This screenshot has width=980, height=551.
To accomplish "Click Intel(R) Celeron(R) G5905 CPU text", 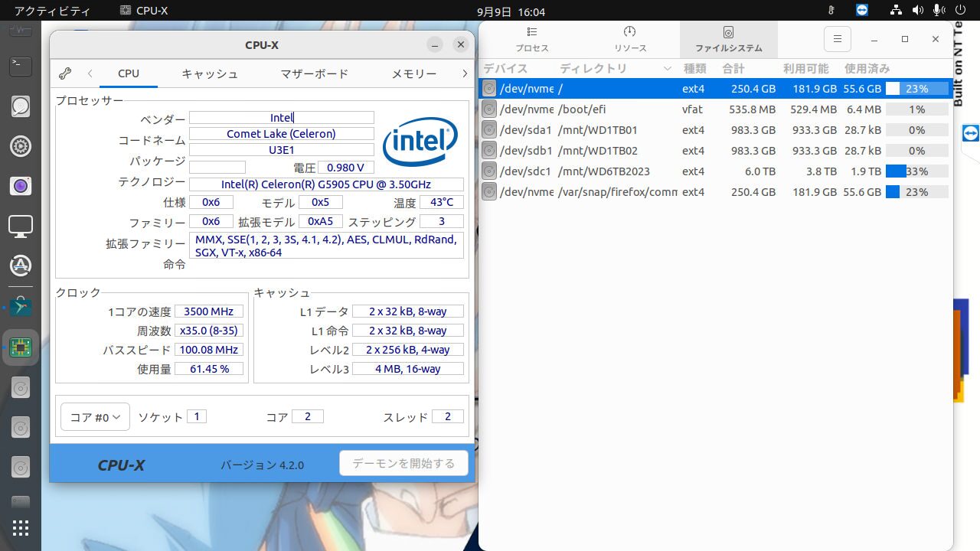I will click(326, 184).
